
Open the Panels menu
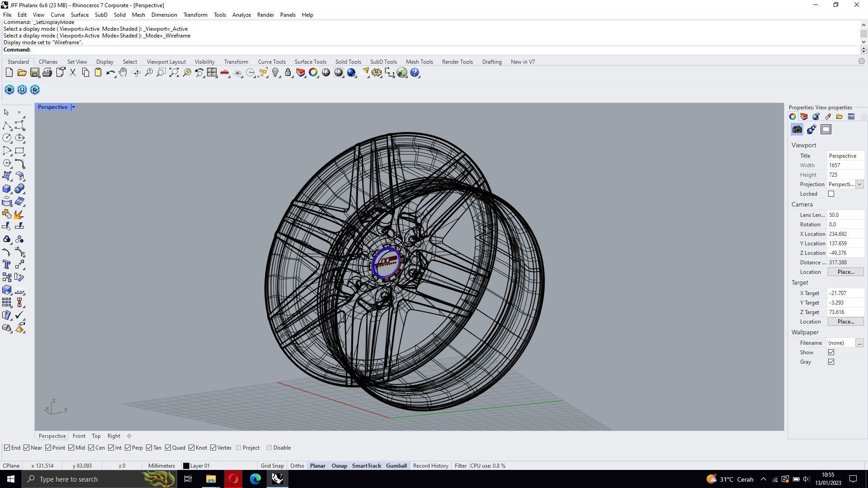point(288,15)
